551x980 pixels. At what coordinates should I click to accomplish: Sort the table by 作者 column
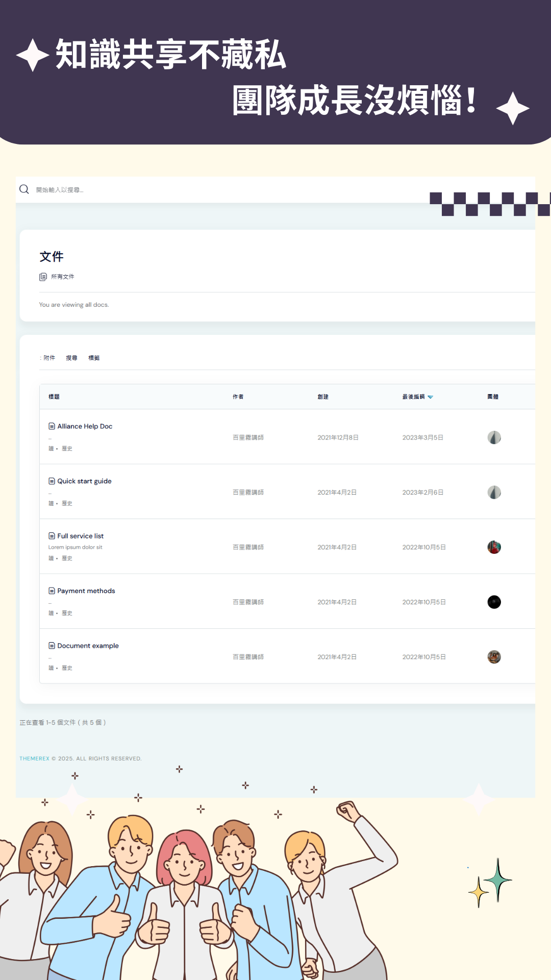[238, 397]
